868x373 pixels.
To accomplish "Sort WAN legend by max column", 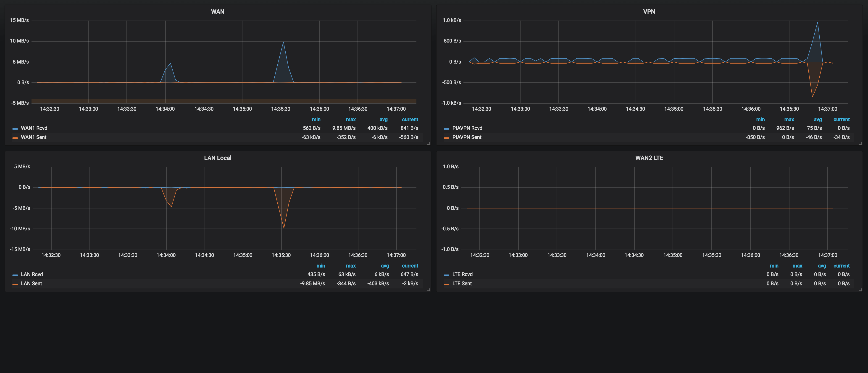I will 351,120.
